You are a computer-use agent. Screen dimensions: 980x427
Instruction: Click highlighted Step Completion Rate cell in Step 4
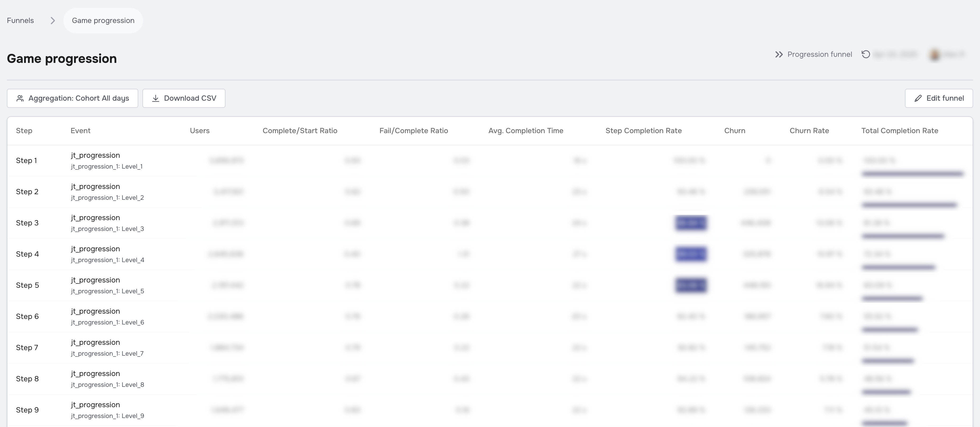[691, 254]
